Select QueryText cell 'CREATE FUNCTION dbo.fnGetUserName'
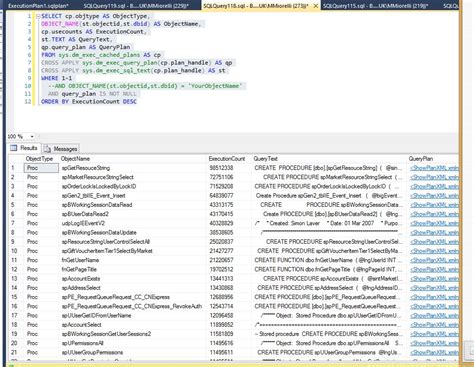 coord(330,260)
